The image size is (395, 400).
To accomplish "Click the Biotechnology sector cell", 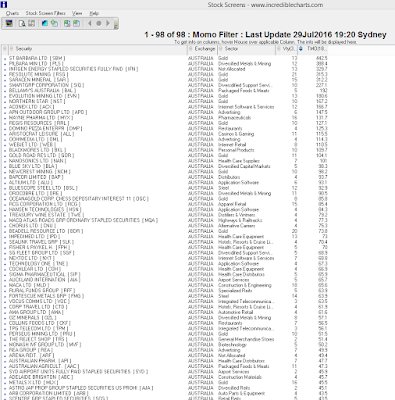I will point(232,345).
